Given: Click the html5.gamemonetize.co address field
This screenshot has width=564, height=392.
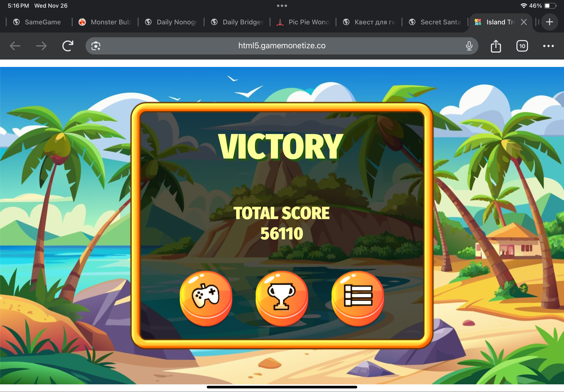Looking at the screenshot, I should click(282, 46).
